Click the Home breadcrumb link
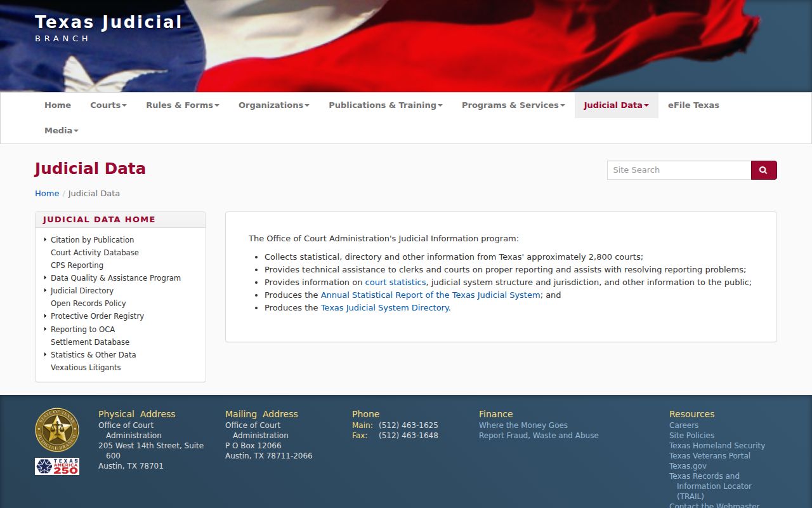The height and width of the screenshot is (508, 812). point(47,194)
